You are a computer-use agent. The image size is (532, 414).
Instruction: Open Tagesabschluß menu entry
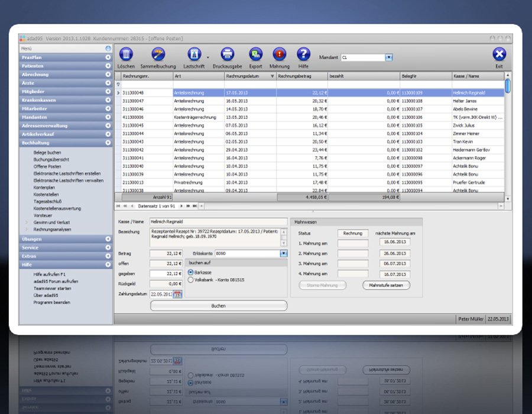click(x=49, y=201)
